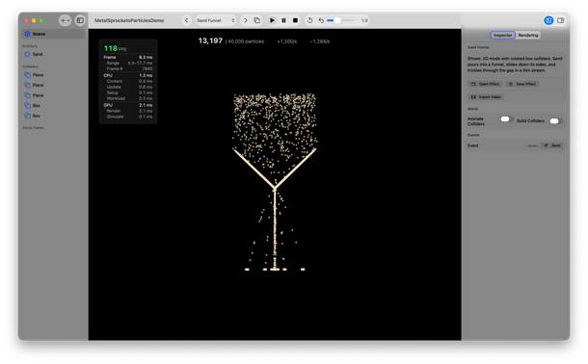Toggle the right inspector sidebar icon
The width and height of the screenshot is (588, 364).
click(561, 20)
